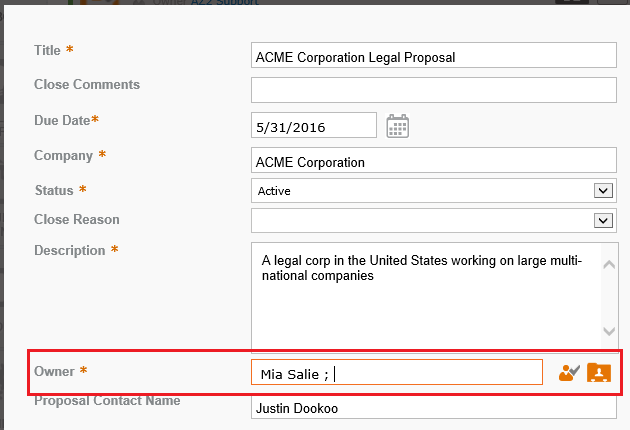Open the Due Date calendar picker

(397, 126)
